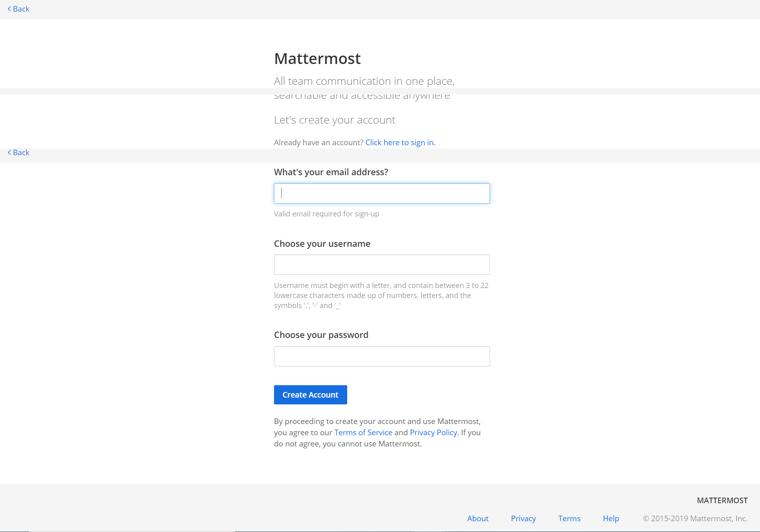This screenshot has width=760, height=532.
Task: Click the uppercase MATTERMOST footer text
Action: (722, 500)
